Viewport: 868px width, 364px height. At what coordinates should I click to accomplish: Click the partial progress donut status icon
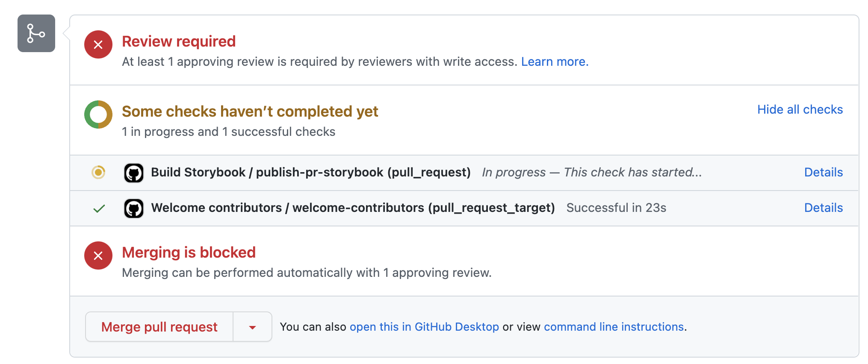click(98, 114)
